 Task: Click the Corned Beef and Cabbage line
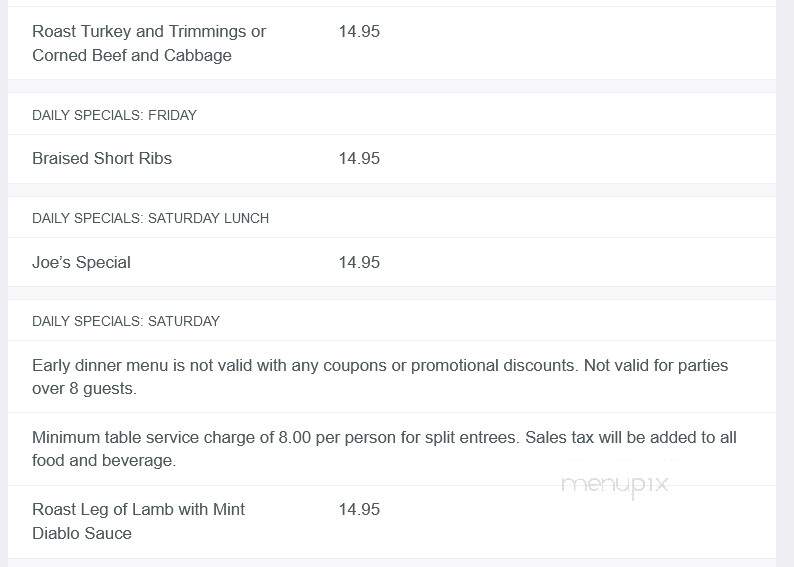132,55
